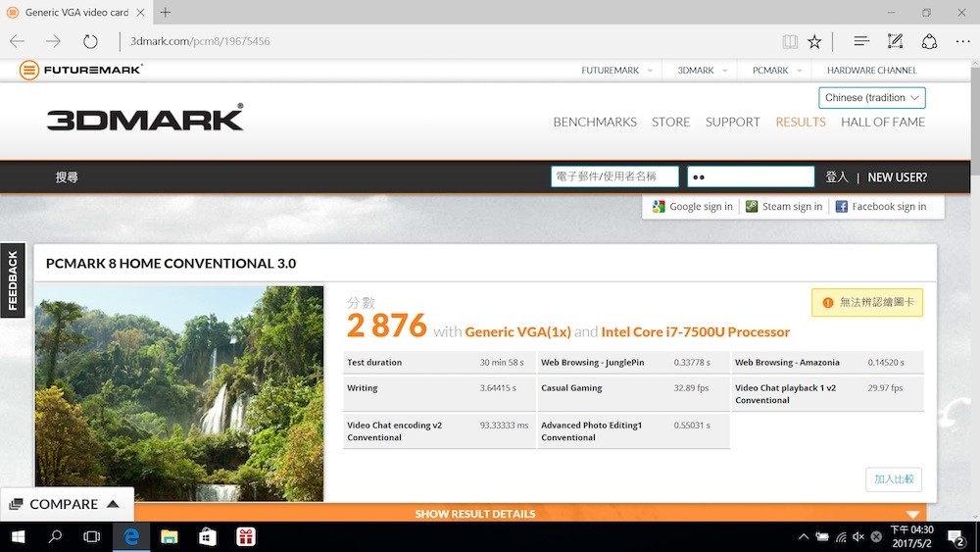This screenshot has width=980, height=552.
Task: Show hidden tray icons chevron
Action: tap(804, 536)
